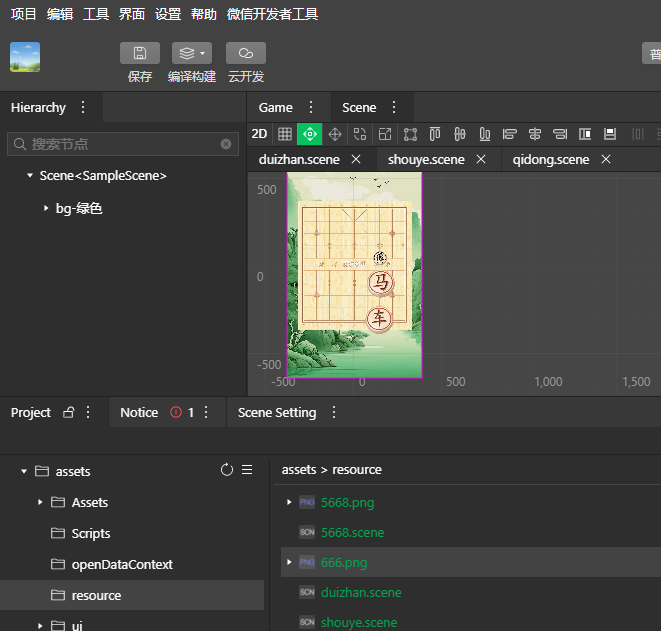
Task: Click the align right icon
Action: click(560, 134)
